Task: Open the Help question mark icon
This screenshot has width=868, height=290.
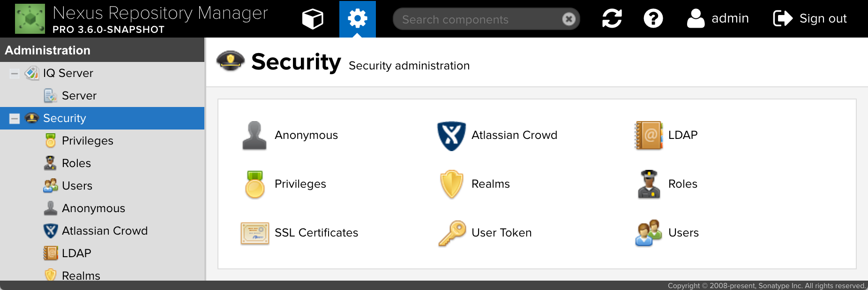Action: (x=653, y=19)
